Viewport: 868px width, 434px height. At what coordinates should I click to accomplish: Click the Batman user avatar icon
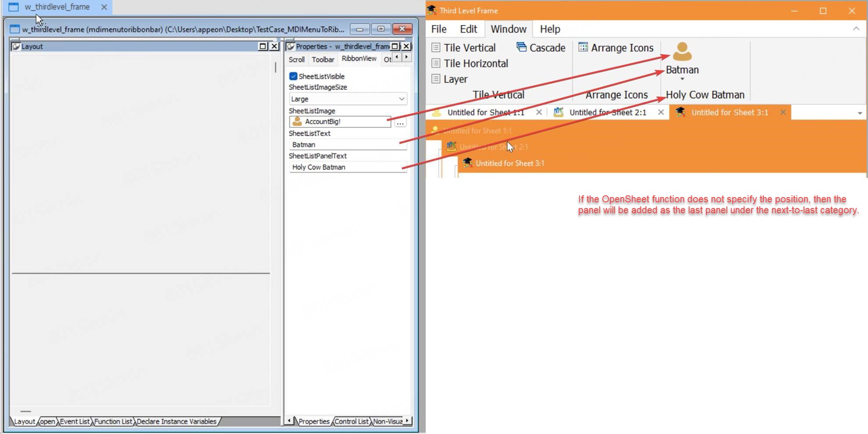click(x=682, y=52)
